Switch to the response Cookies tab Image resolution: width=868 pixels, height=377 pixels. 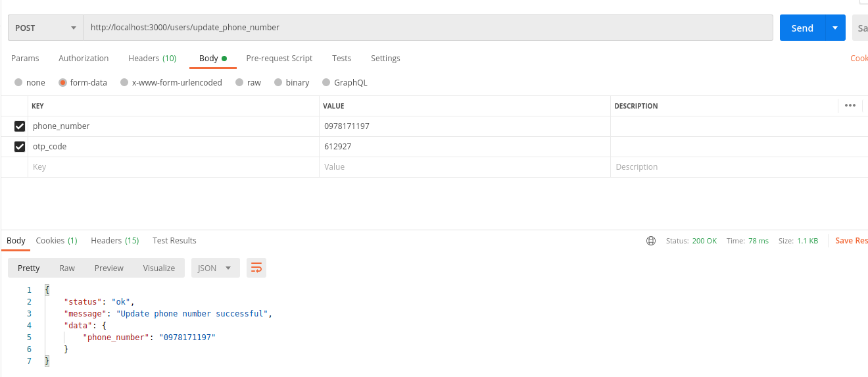click(x=57, y=241)
